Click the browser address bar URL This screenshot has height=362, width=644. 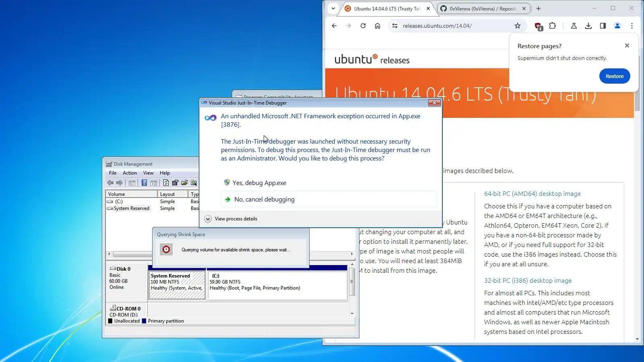point(437,26)
